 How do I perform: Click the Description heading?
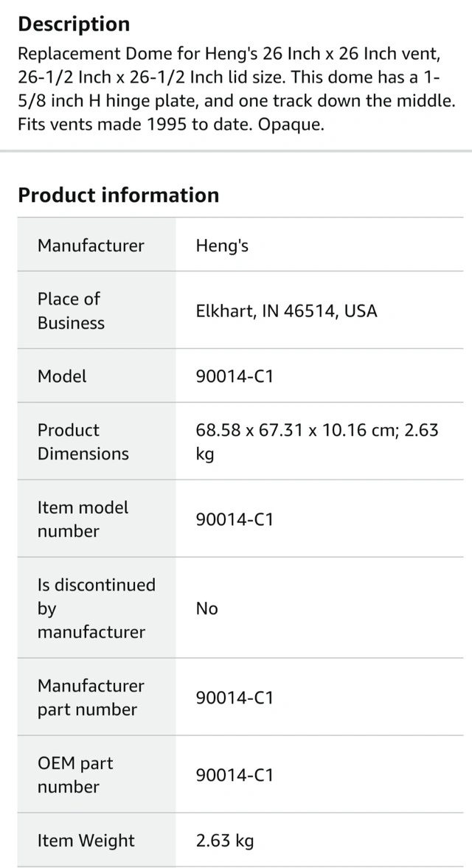(74, 24)
